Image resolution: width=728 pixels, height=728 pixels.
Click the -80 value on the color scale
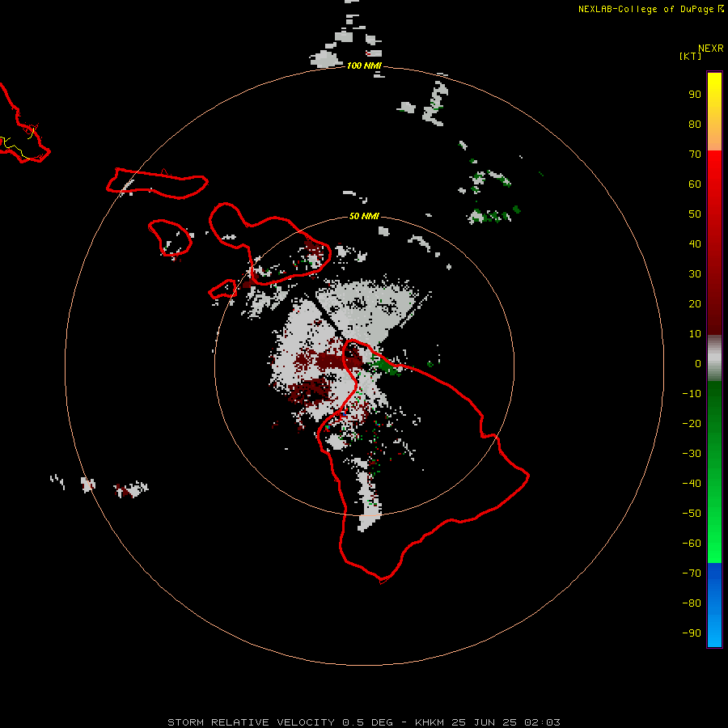pyautogui.click(x=692, y=603)
